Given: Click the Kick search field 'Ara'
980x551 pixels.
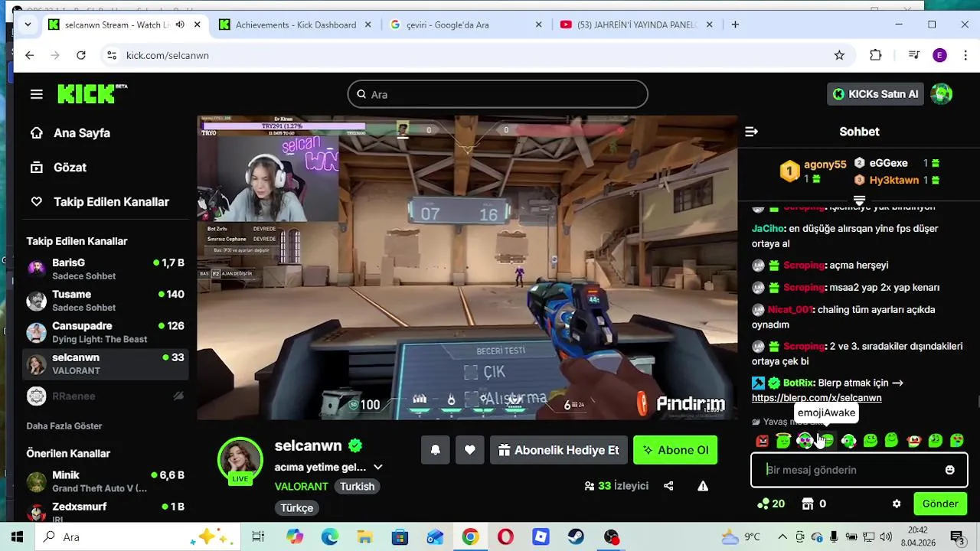Looking at the screenshot, I should pyautogui.click(x=498, y=94).
